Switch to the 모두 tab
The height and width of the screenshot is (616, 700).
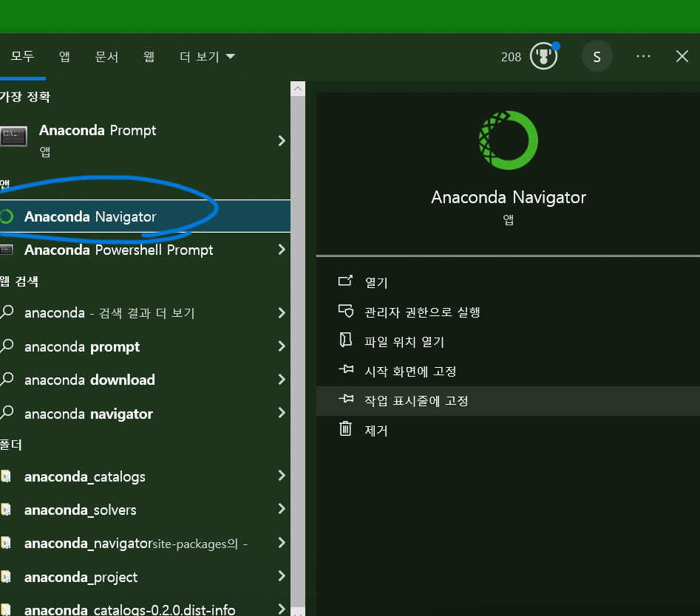(x=22, y=56)
